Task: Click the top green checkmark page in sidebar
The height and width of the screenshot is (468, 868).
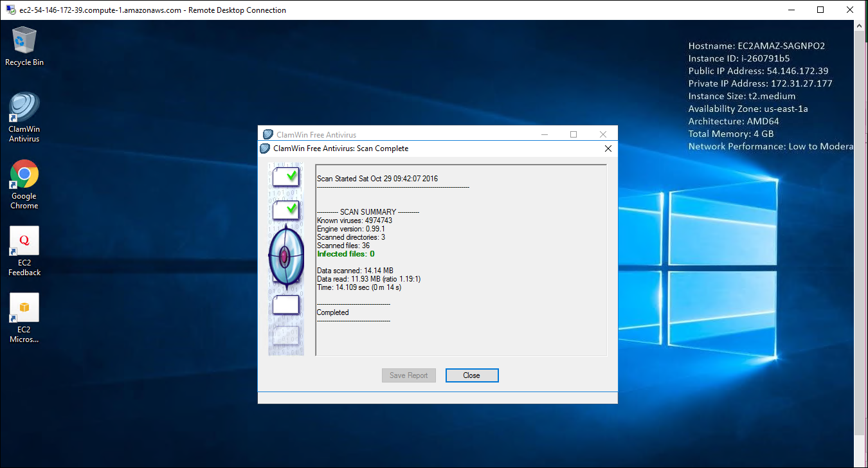Action: coord(286,176)
